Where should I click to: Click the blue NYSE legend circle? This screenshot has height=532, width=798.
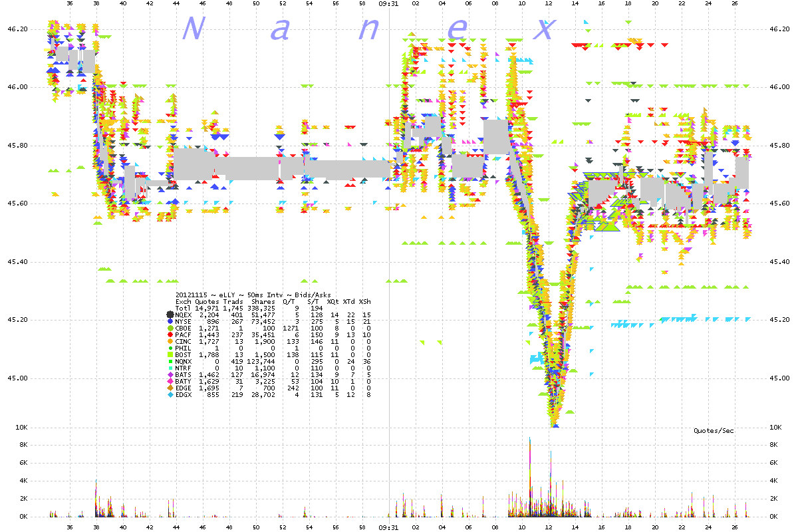170,321
